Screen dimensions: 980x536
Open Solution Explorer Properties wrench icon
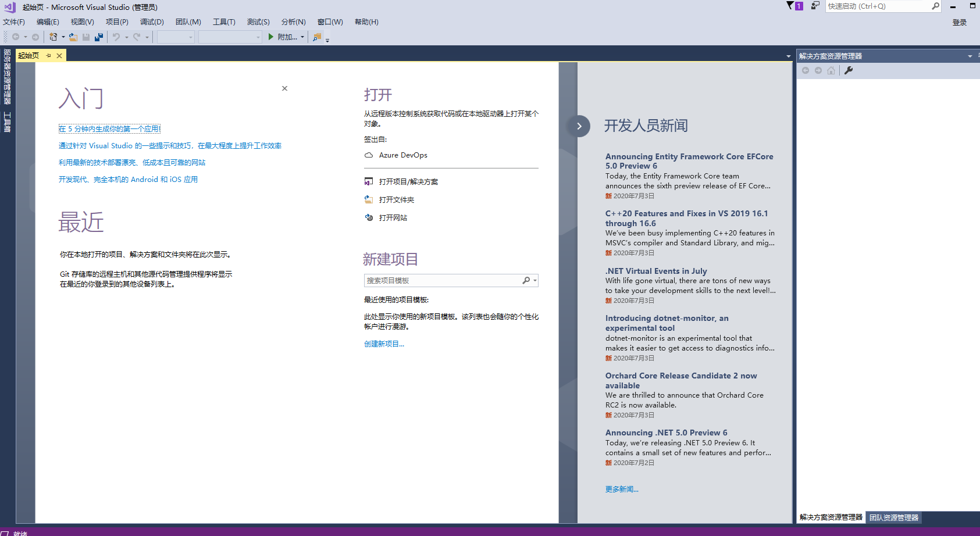tap(849, 70)
